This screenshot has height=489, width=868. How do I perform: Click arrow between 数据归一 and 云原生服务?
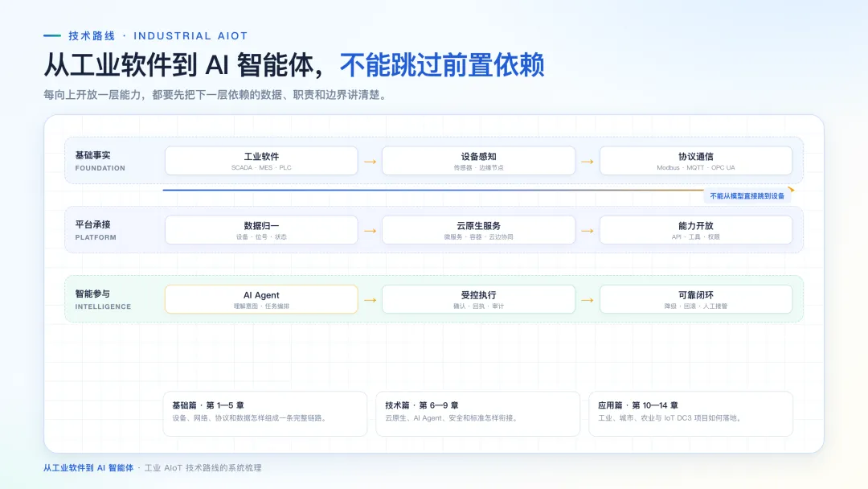coord(371,231)
